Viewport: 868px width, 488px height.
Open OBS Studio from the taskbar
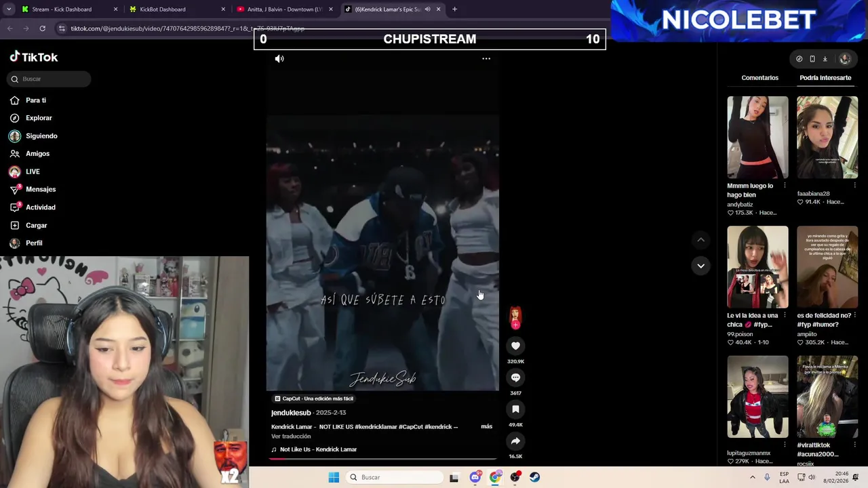pos(515,477)
